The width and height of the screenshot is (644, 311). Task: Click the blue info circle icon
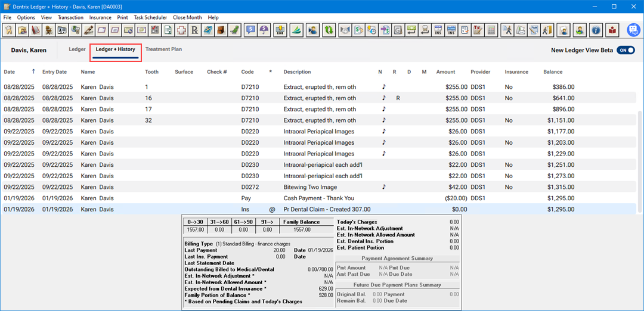point(595,30)
